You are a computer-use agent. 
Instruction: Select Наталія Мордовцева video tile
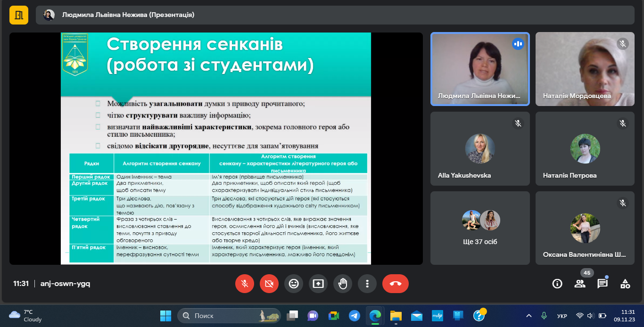pos(585,69)
